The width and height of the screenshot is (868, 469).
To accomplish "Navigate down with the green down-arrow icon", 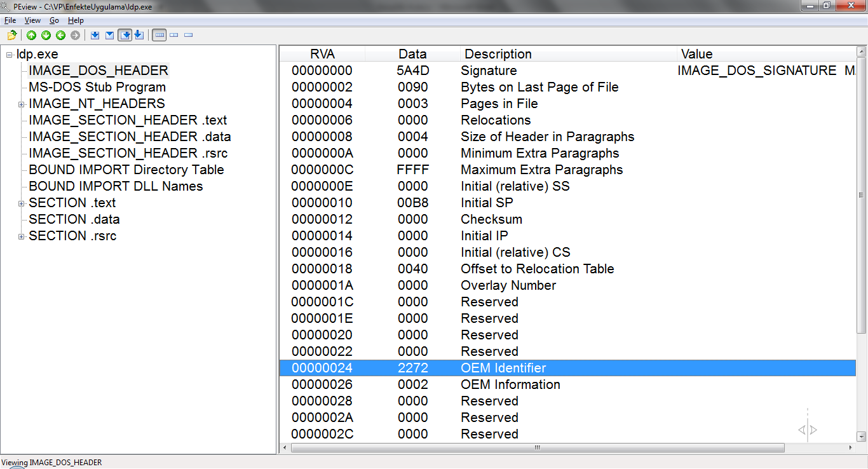I will [45, 35].
